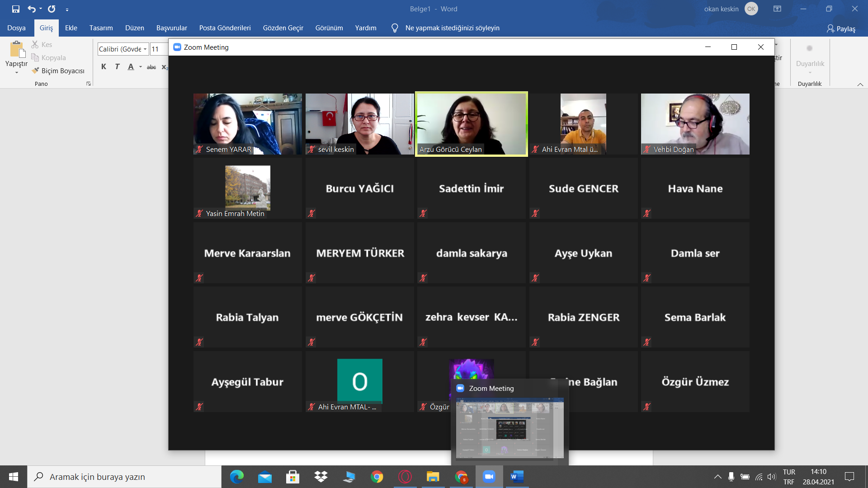This screenshot has width=868, height=488.
Task: Open Opera browser from the taskbar
Action: (x=405, y=477)
